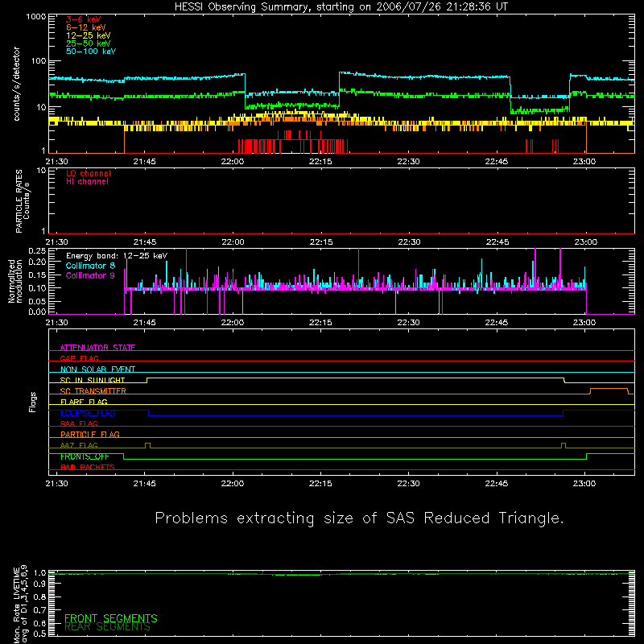Select the blue 'ECLIPSE FLAG' label
This screenshot has width=644, height=644.
tap(88, 413)
